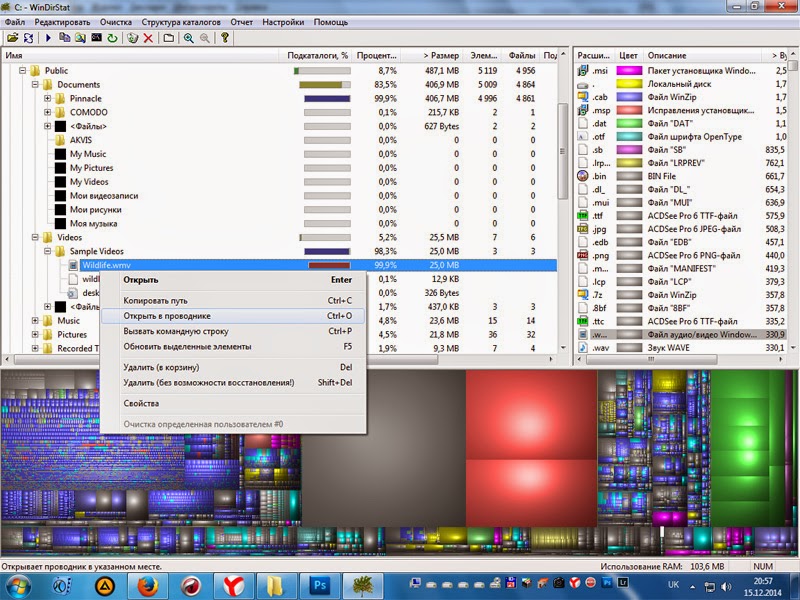Sort by the Размер column header
The image size is (800, 600).
(432, 55)
